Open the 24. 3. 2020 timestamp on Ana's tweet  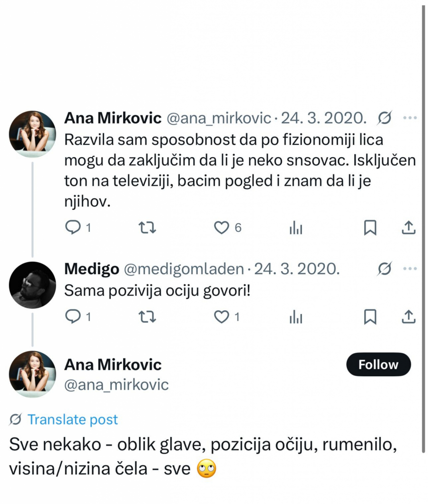[326, 117]
